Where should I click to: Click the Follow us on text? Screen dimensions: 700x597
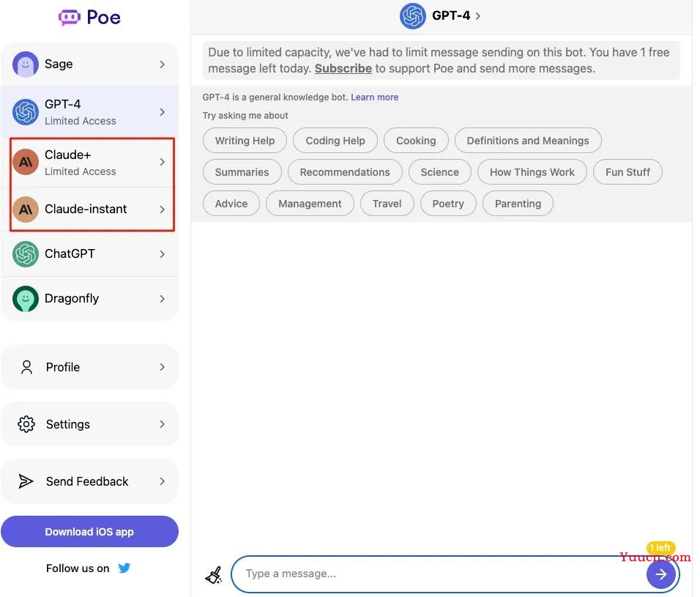click(78, 568)
